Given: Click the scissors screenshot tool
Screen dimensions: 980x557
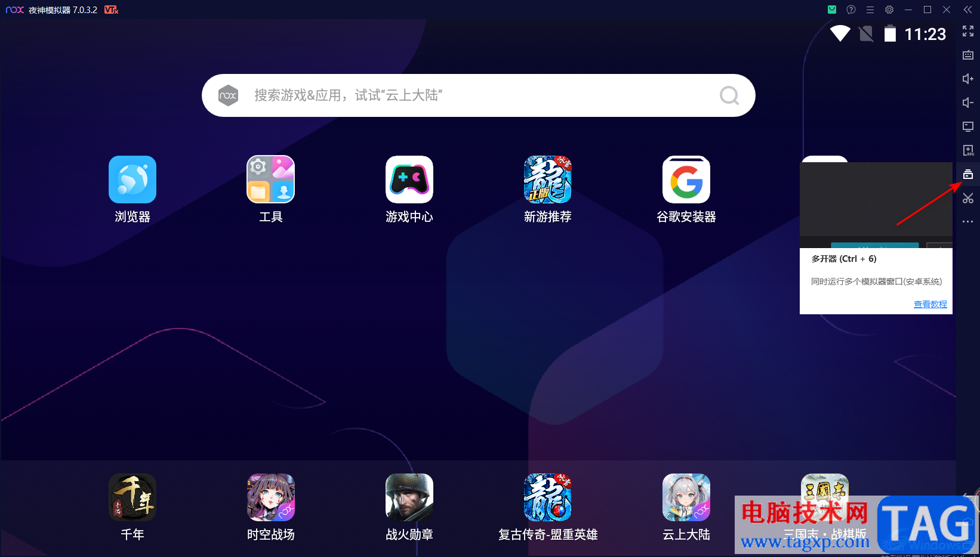Looking at the screenshot, I should coord(968,198).
